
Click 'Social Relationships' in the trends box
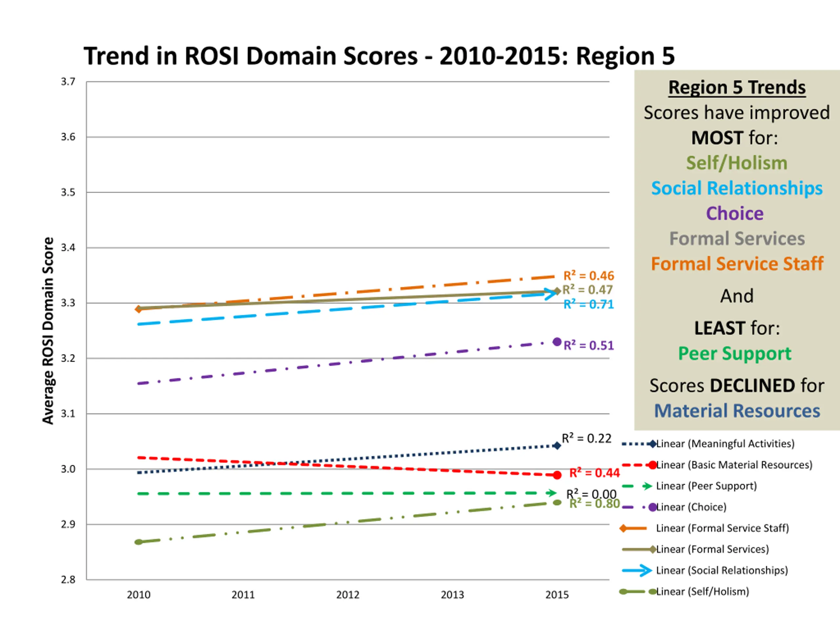pyautogui.click(x=737, y=188)
